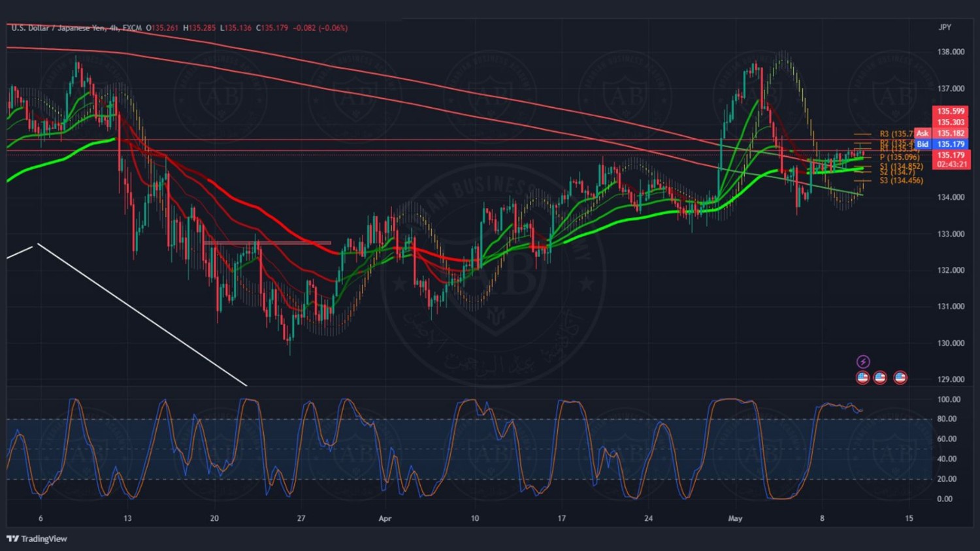Click the 134.000 price axis label
980x551 pixels.
[x=951, y=197]
